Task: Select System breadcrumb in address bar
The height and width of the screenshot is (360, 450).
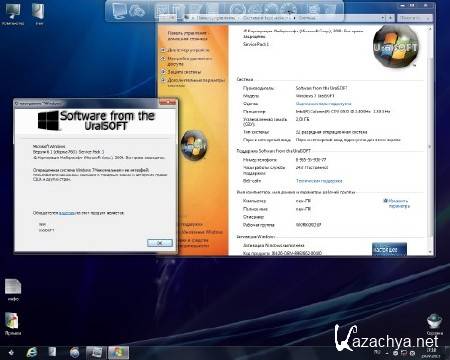Action: 307,18
